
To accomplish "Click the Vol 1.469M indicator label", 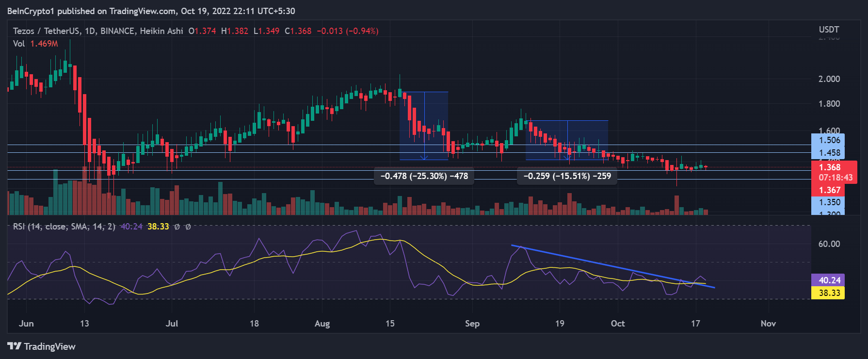I will 35,44.
